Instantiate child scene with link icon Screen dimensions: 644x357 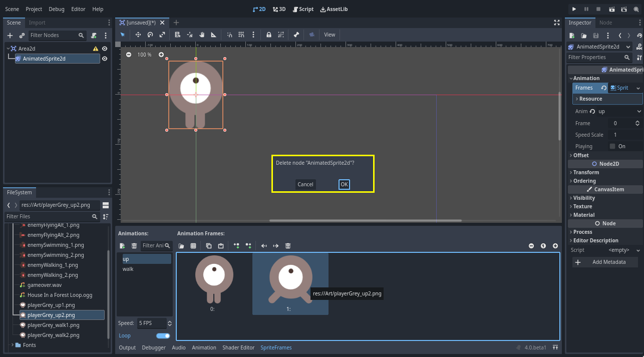click(22, 36)
